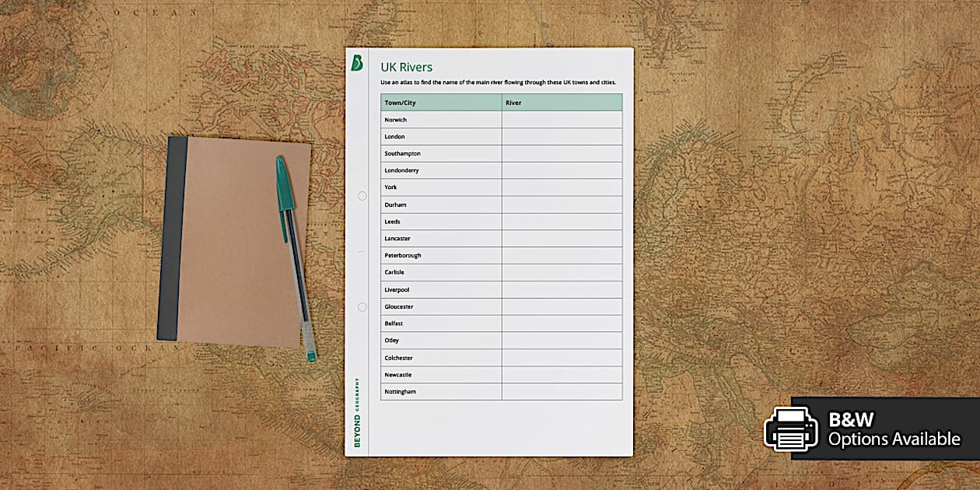This screenshot has width=980, height=490.
Task: Click the upper punch hole on the worksheet
Action: pos(362,196)
